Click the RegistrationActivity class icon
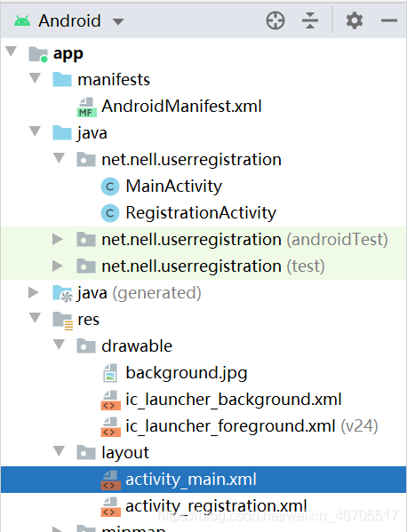This screenshot has height=532, width=407. tap(110, 213)
